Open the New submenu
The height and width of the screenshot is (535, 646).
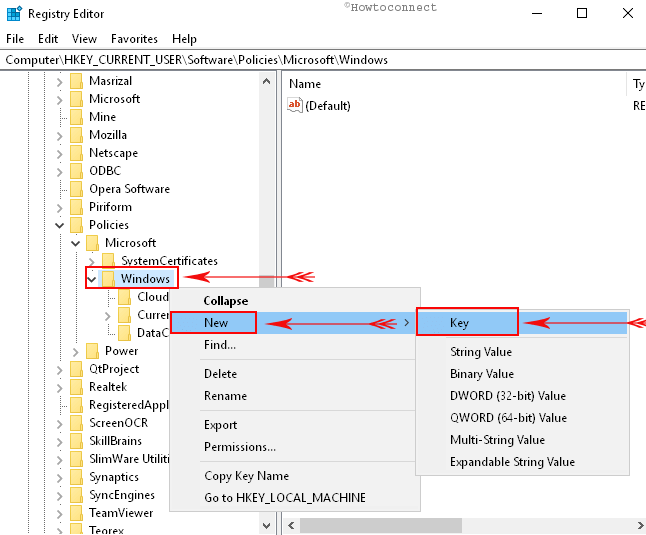295,322
